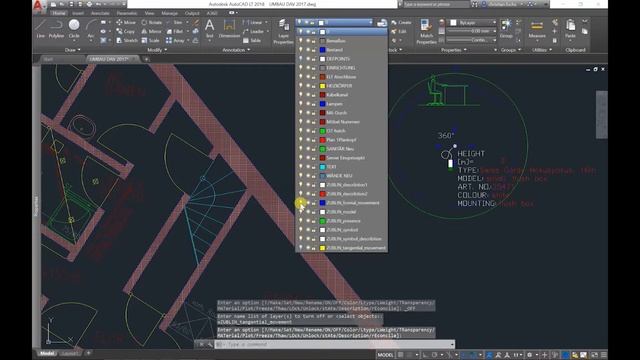Image resolution: width=640 pixels, height=360 pixels.
Task: Click the Leader tool
Action: tap(253, 31)
